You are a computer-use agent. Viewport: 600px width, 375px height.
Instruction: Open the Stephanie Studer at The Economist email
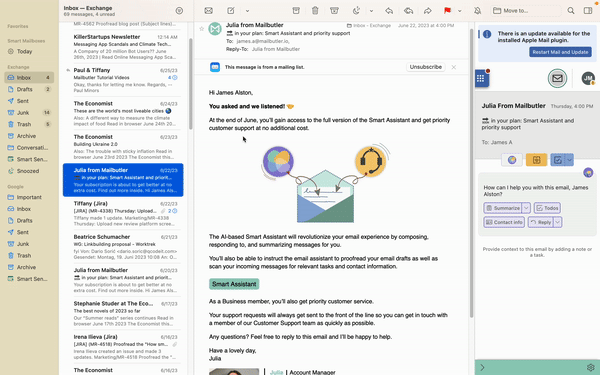123,314
